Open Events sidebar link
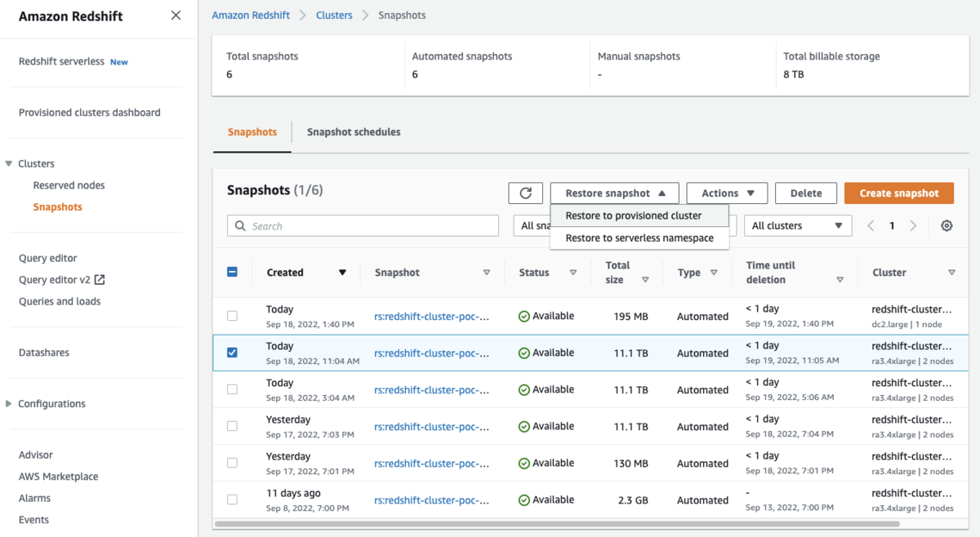The height and width of the screenshot is (537, 980). coord(33,520)
